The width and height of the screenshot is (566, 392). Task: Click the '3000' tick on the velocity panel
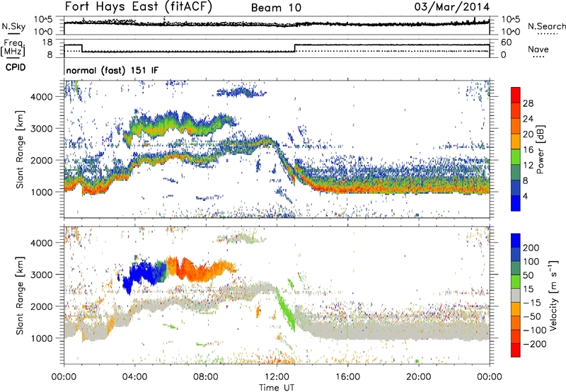tap(41, 275)
